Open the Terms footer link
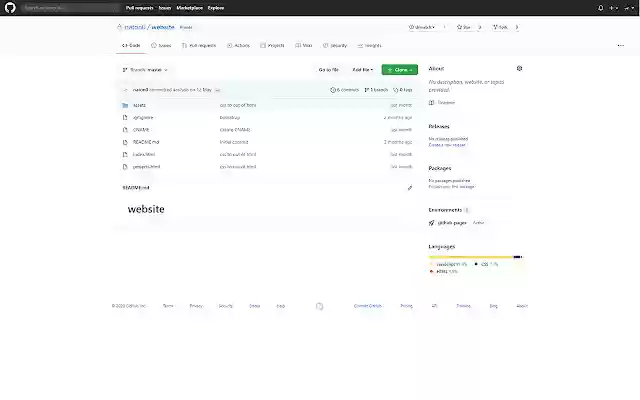 pyautogui.click(x=168, y=306)
